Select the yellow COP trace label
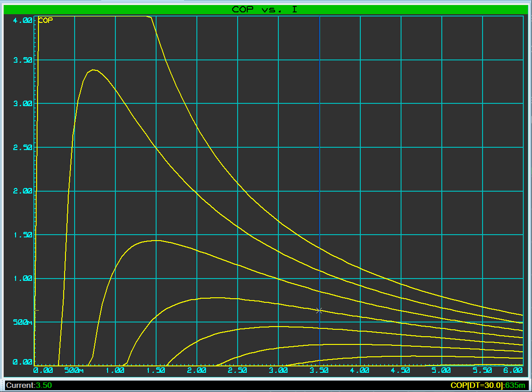Screen dimensions: 532x392 point(45,20)
